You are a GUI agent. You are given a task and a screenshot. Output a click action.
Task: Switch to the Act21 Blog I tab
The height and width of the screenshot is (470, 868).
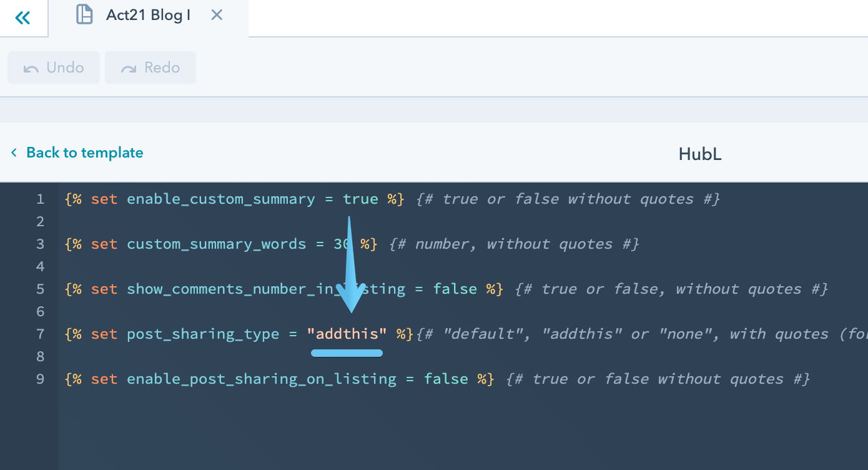click(x=148, y=15)
